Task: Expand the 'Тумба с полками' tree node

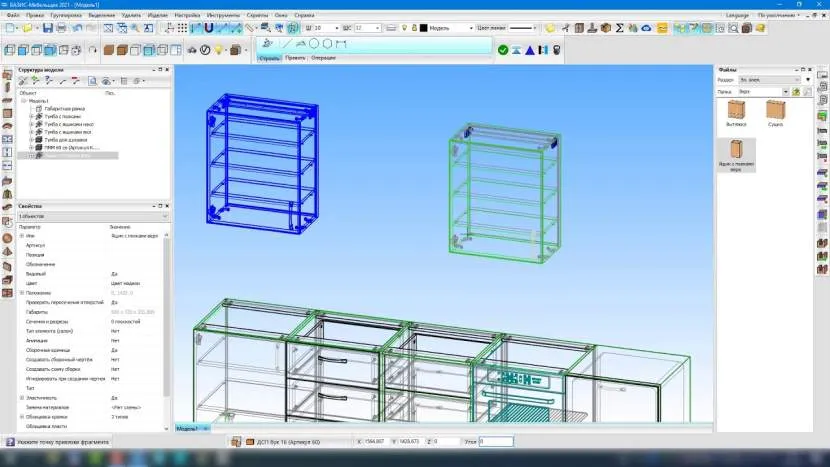Action: (x=31, y=116)
